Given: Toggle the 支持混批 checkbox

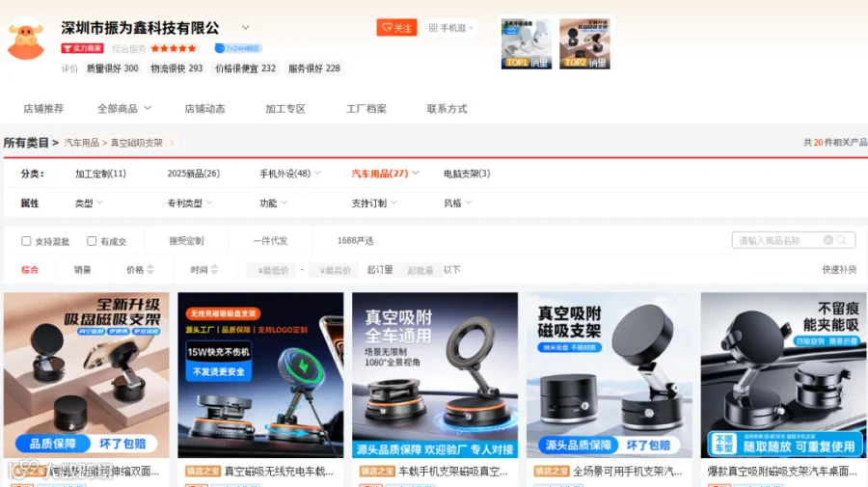Looking at the screenshot, I should [26, 241].
